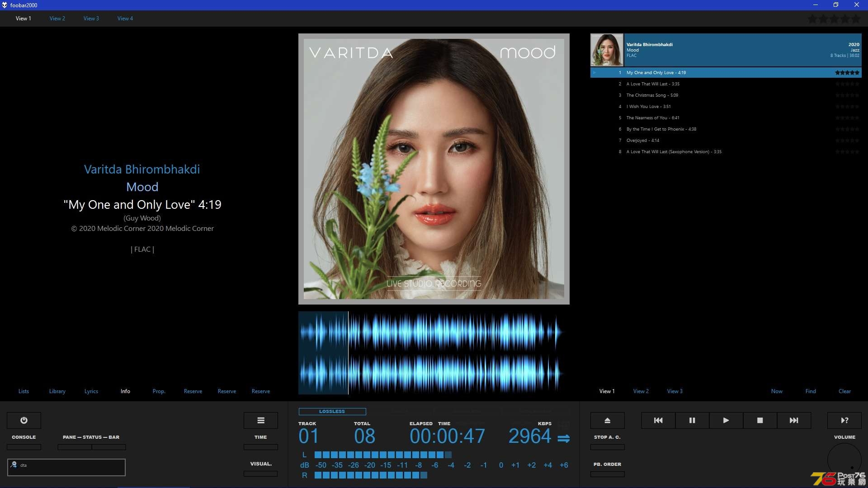The image size is (868, 488).
Task: Toggle the STATUS BAR switch
Action: (x=109, y=447)
